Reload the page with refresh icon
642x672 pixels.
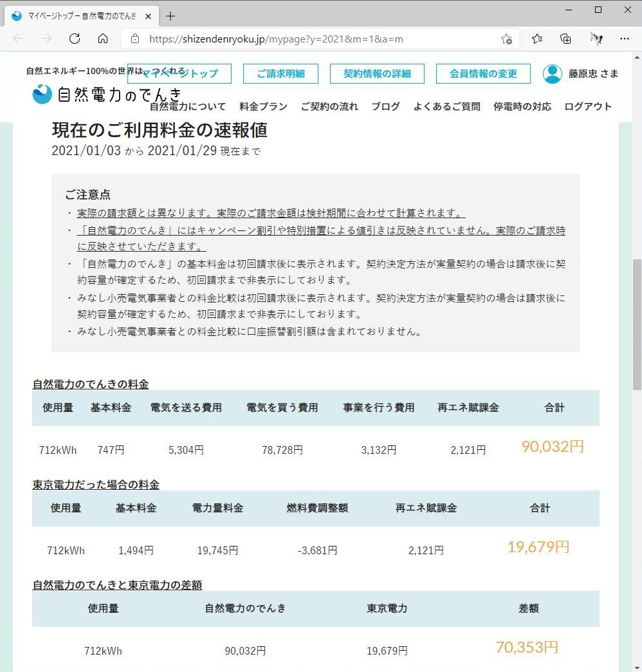[75, 39]
